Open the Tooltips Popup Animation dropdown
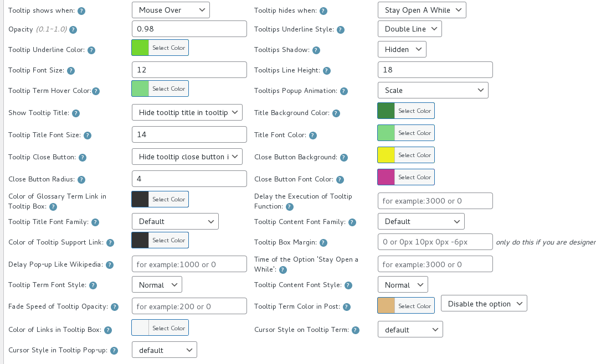The width and height of the screenshot is (596, 364). pyautogui.click(x=433, y=90)
